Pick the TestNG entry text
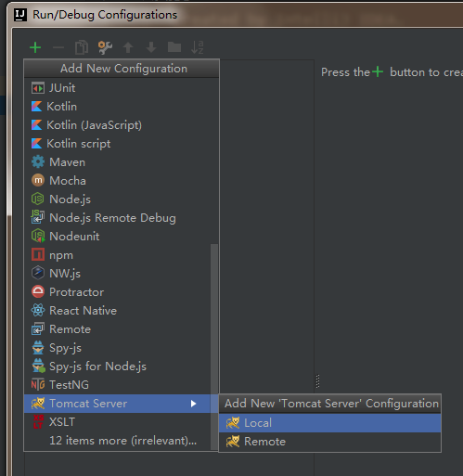Image resolution: width=463 pixels, height=476 pixels. click(69, 385)
